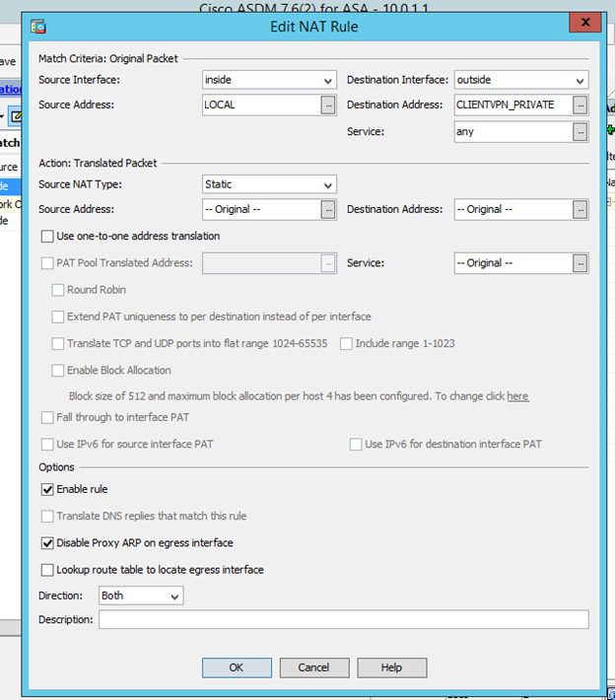The image size is (615, 700).
Task: Expand the Destination Interface dropdown
Action: point(519,80)
